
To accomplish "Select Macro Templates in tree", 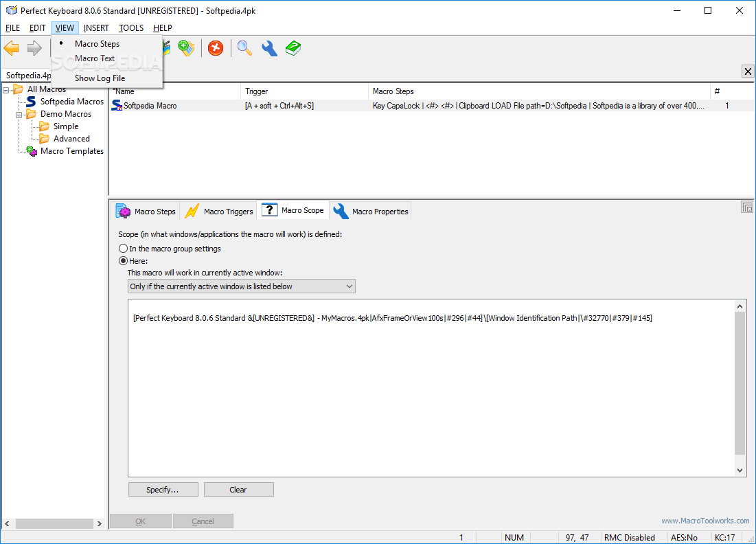I will 72,151.
